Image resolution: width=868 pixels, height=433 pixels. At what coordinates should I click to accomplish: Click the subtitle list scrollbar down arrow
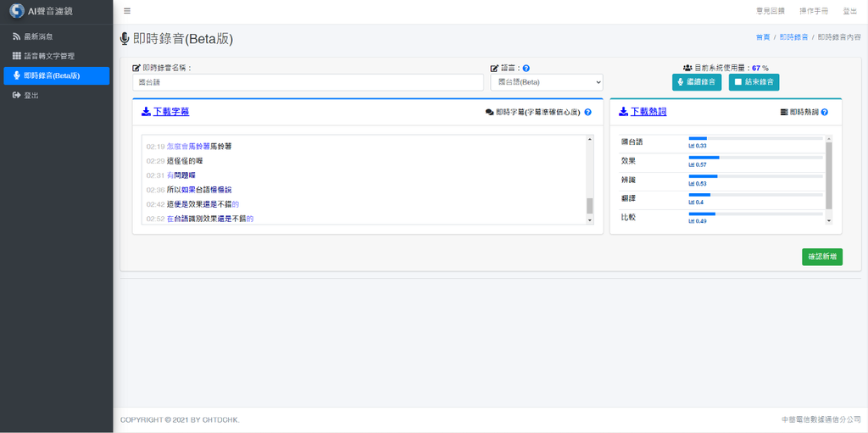click(x=590, y=220)
